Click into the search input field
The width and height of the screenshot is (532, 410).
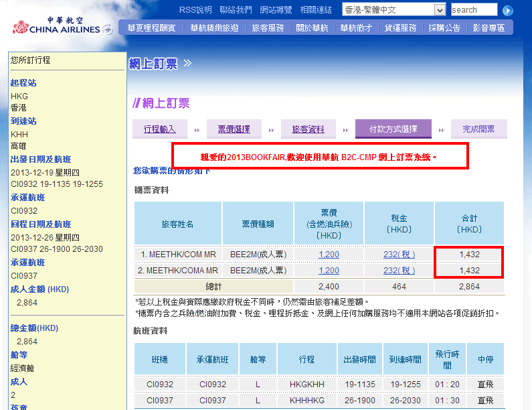474,10
